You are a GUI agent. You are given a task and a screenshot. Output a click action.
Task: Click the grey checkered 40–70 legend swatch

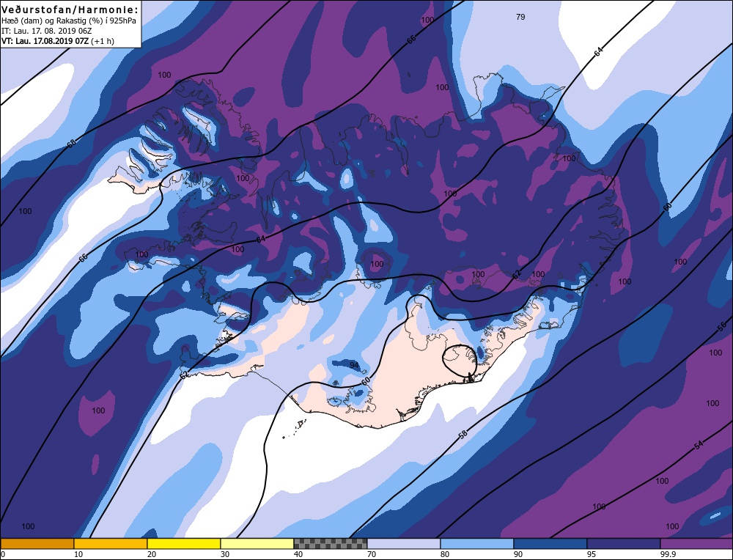(x=330, y=543)
